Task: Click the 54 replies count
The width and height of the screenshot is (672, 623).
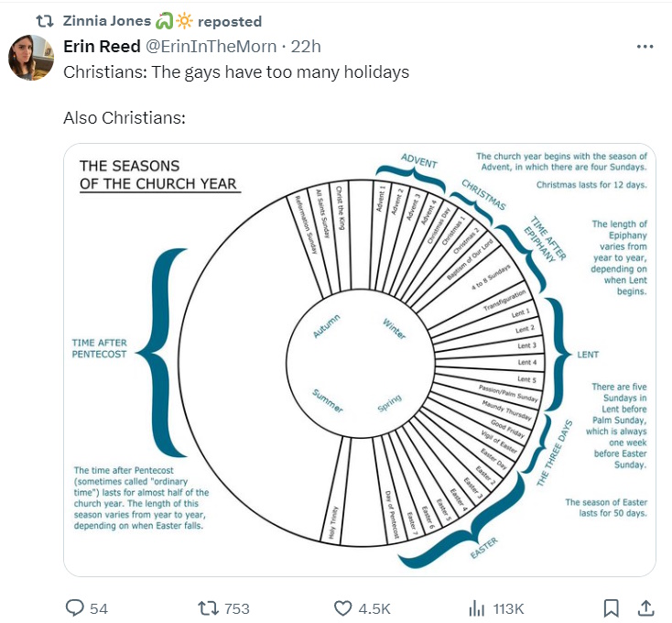Action: click(99, 608)
